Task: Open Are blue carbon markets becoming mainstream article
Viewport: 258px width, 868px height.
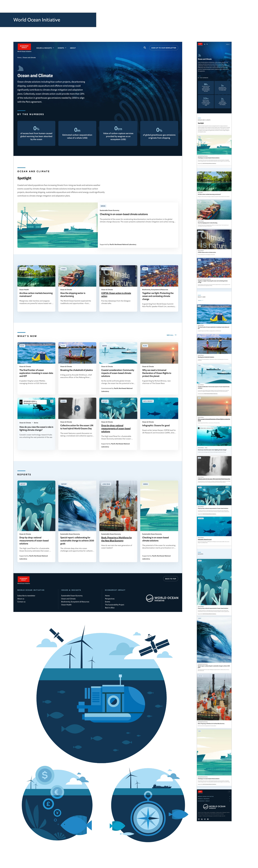Action: click(x=36, y=294)
